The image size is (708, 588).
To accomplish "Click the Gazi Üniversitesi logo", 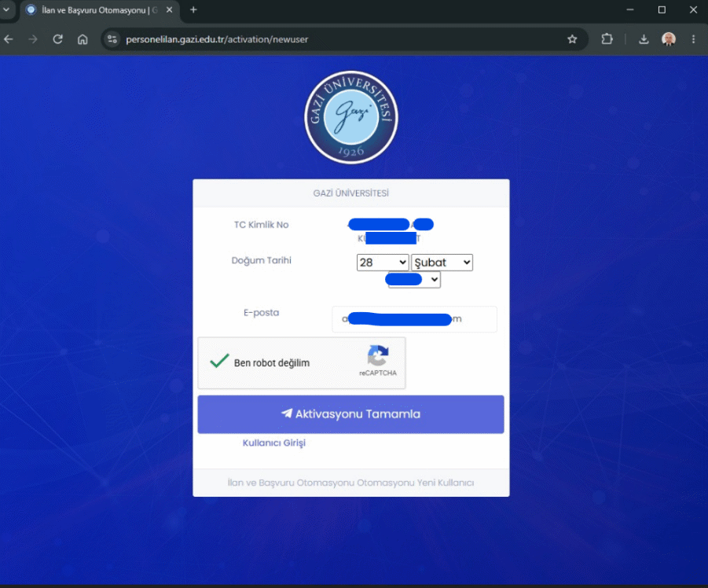I will point(351,117).
